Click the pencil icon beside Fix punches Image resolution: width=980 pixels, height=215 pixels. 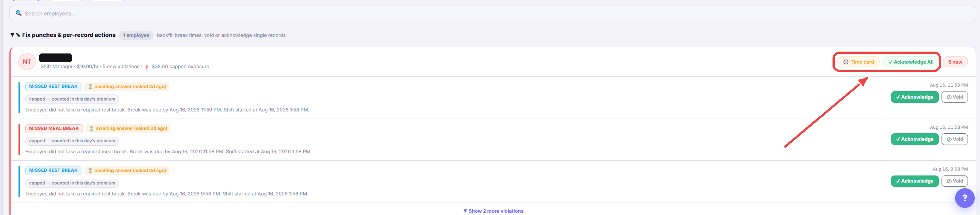(x=18, y=35)
